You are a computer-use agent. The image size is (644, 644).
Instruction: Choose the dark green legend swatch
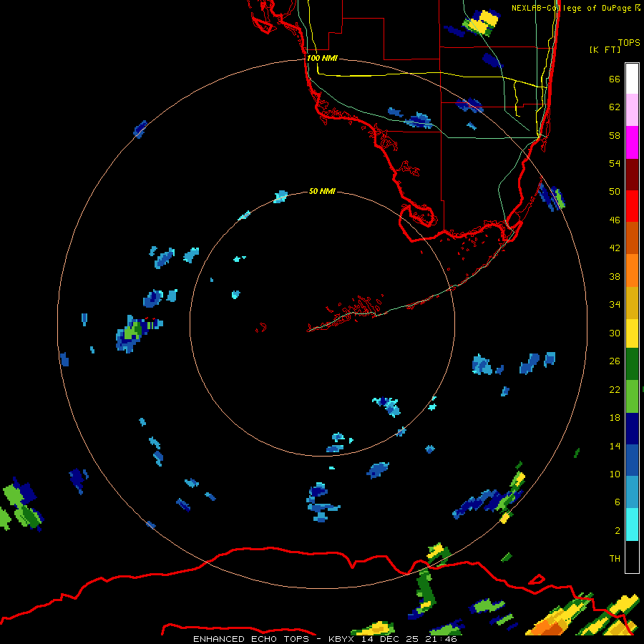pos(632,364)
